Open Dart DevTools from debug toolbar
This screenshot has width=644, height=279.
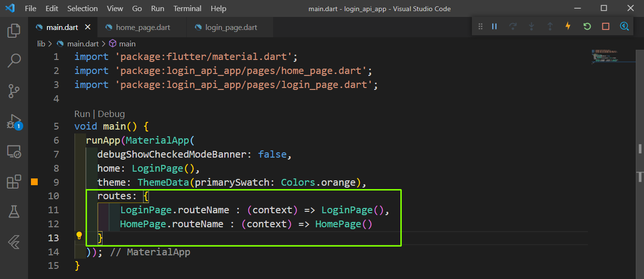click(624, 27)
